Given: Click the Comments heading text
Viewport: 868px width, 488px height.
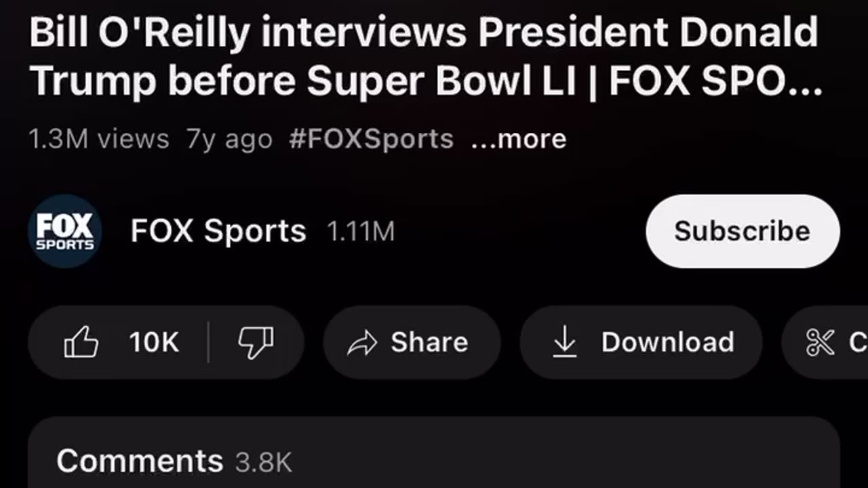Looking at the screenshot, I should tap(140, 461).
